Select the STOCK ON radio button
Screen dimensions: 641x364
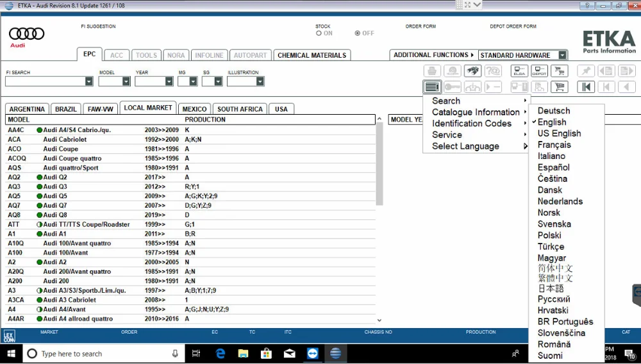[319, 33]
